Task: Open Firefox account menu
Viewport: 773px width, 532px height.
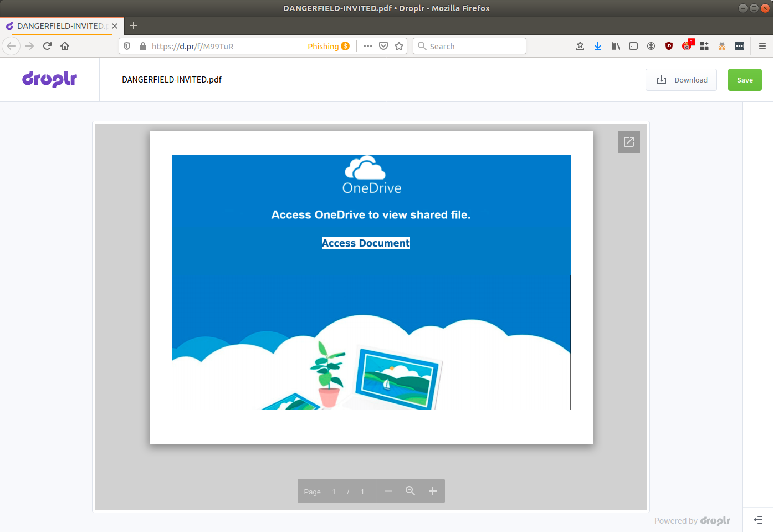Action: 651,46
